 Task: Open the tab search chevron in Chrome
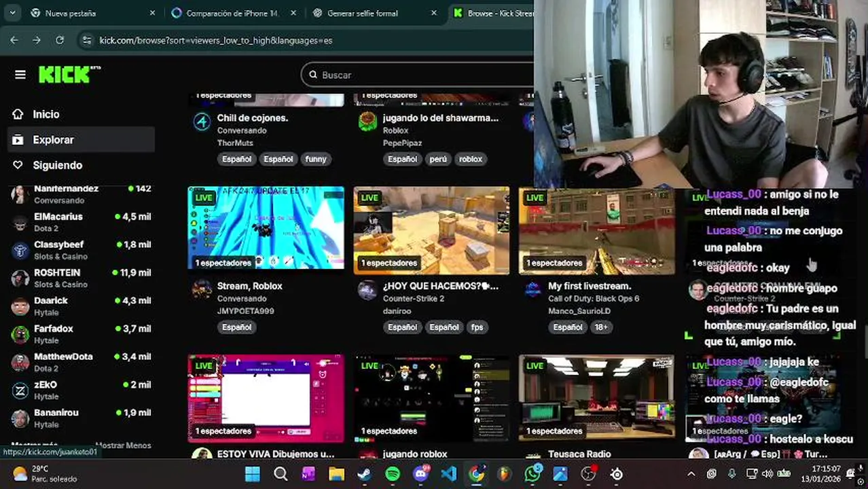pyautogui.click(x=12, y=13)
